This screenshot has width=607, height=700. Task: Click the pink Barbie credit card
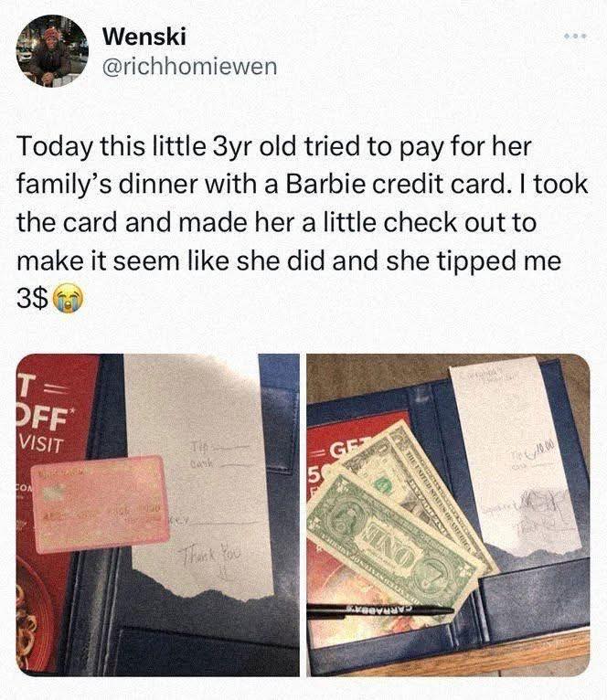101,504
